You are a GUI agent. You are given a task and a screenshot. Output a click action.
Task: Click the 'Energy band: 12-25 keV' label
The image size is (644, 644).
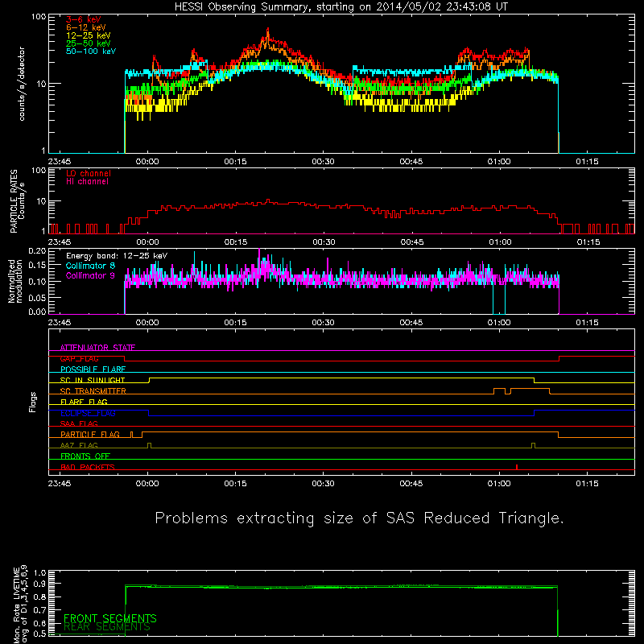click(x=117, y=256)
